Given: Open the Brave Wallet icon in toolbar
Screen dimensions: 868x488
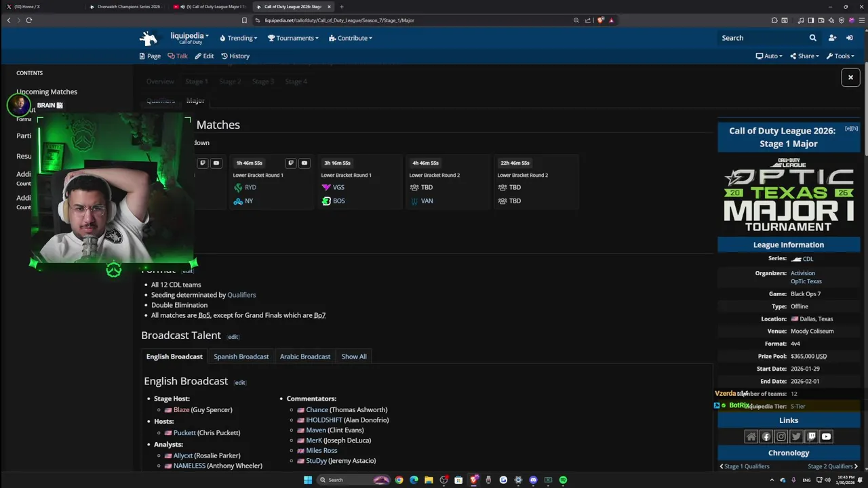Looking at the screenshot, I should point(821,20).
